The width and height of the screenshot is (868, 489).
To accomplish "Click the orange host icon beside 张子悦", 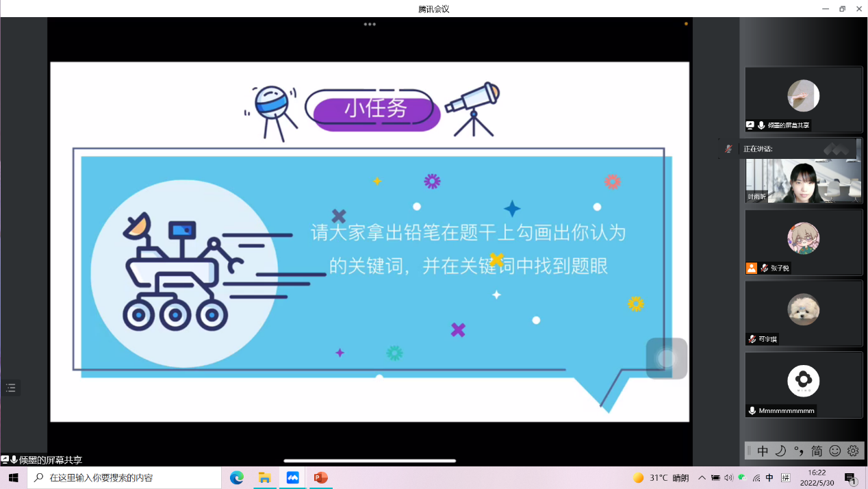I will 752,268.
